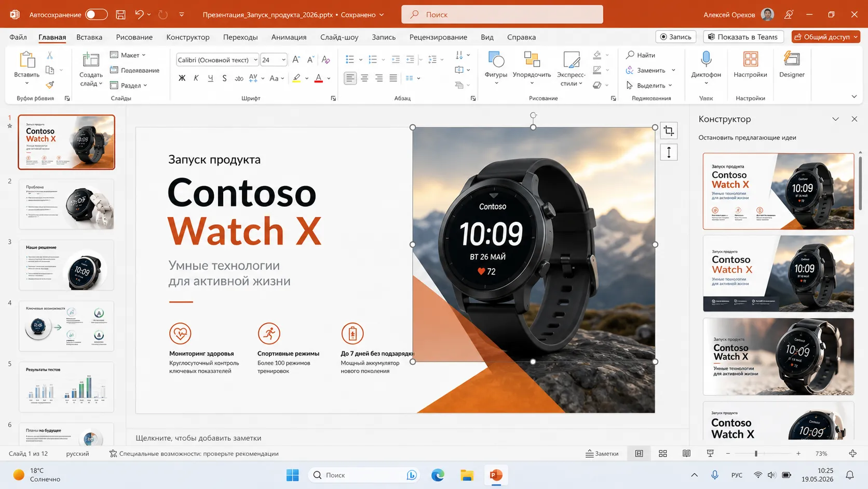The image size is (868, 489).
Task: Start slideshow from the status bar icon
Action: pyautogui.click(x=710, y=454)
